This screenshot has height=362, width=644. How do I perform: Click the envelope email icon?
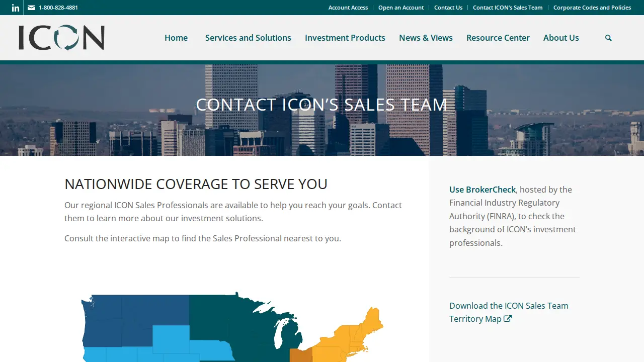[x=31, y=8]
